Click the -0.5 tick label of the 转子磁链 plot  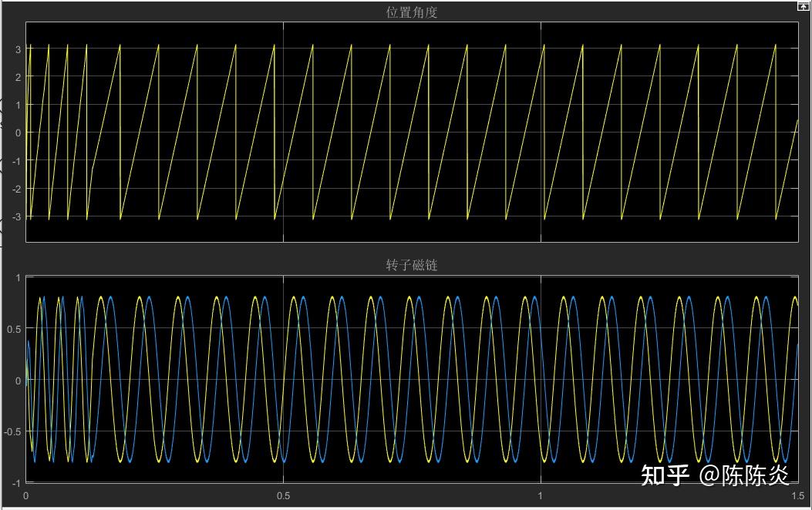click(13, 432)
